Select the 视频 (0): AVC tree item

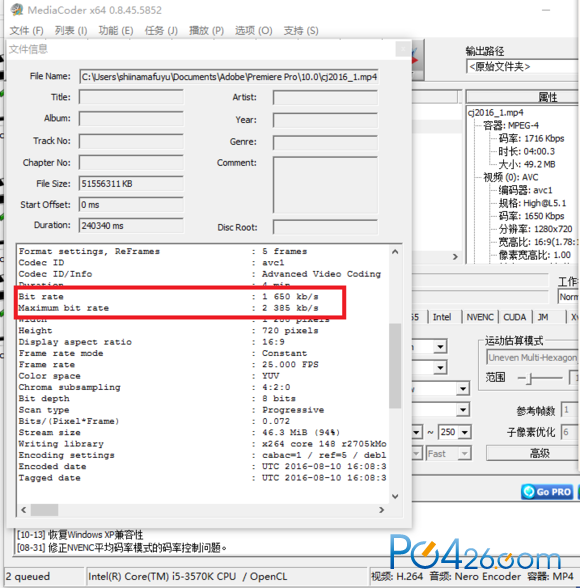click(x=511, y=177)
